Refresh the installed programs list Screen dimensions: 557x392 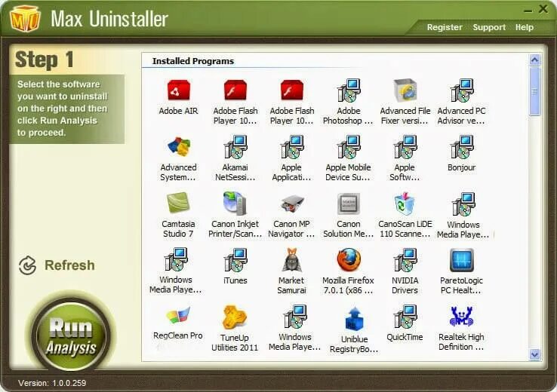tap(57, 265)
